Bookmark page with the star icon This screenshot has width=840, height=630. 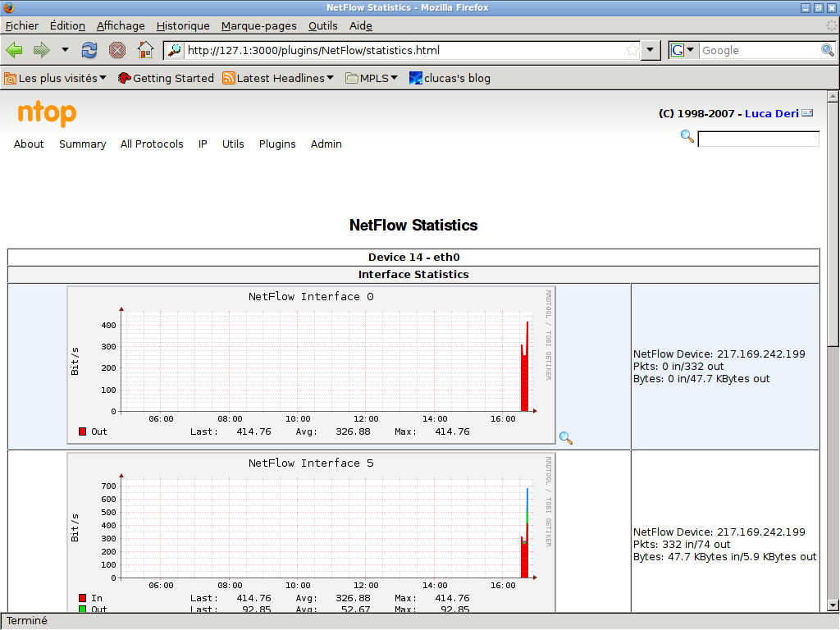[x=632, y=50]
